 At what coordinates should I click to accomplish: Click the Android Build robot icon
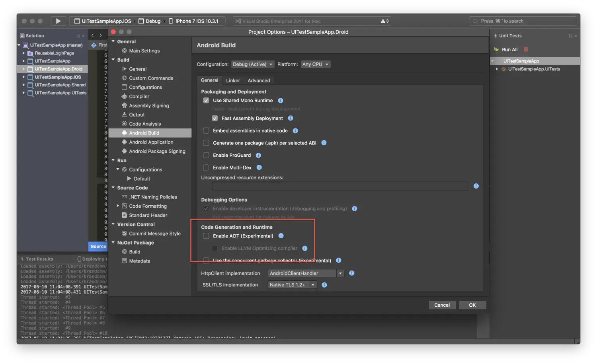(x=124, y=133)
